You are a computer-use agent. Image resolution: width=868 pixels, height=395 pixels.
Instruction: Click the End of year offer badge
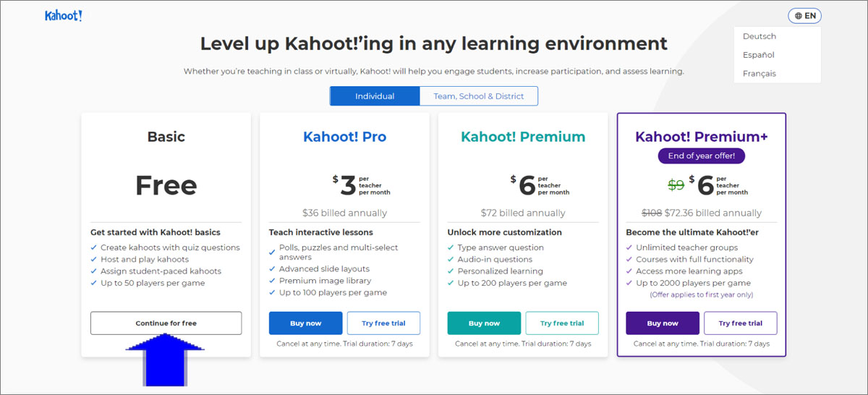click(x=701, y=156)
